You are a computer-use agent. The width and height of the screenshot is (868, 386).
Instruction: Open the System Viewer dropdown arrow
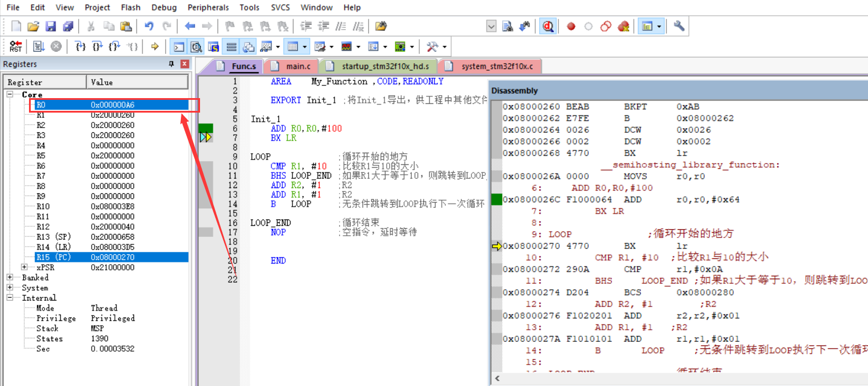click(x=412, y=46)
